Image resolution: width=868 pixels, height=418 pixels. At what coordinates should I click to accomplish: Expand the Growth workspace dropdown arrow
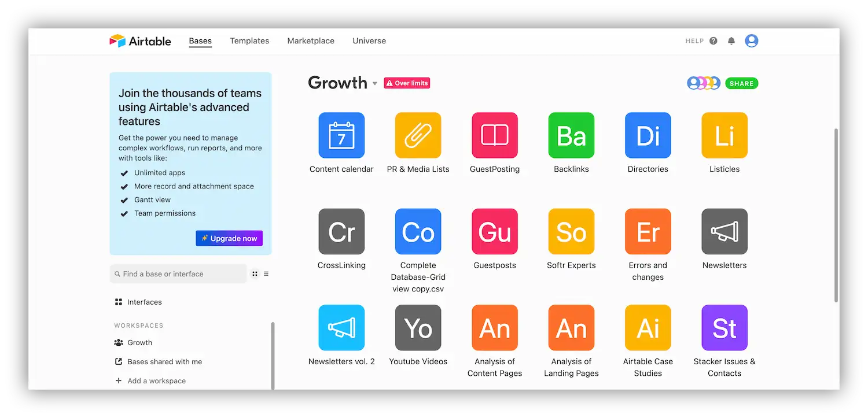(x=375, y=84)
